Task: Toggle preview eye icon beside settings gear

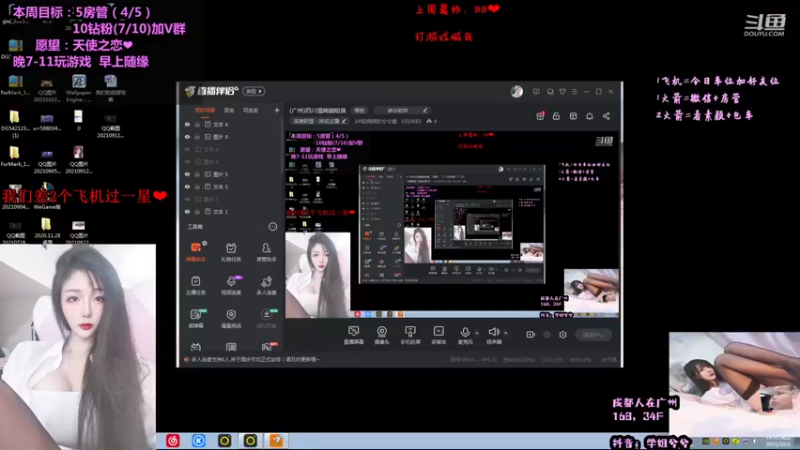Action: click(x=547, y=335)
